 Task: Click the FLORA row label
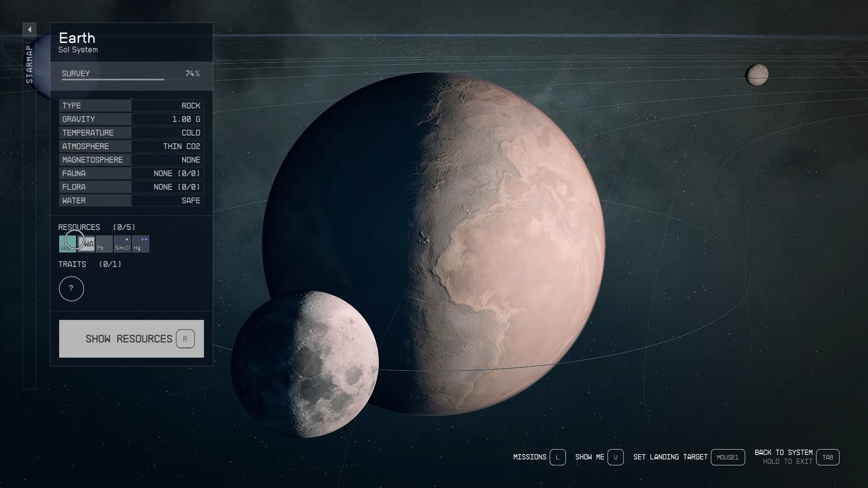coord(74,187)
